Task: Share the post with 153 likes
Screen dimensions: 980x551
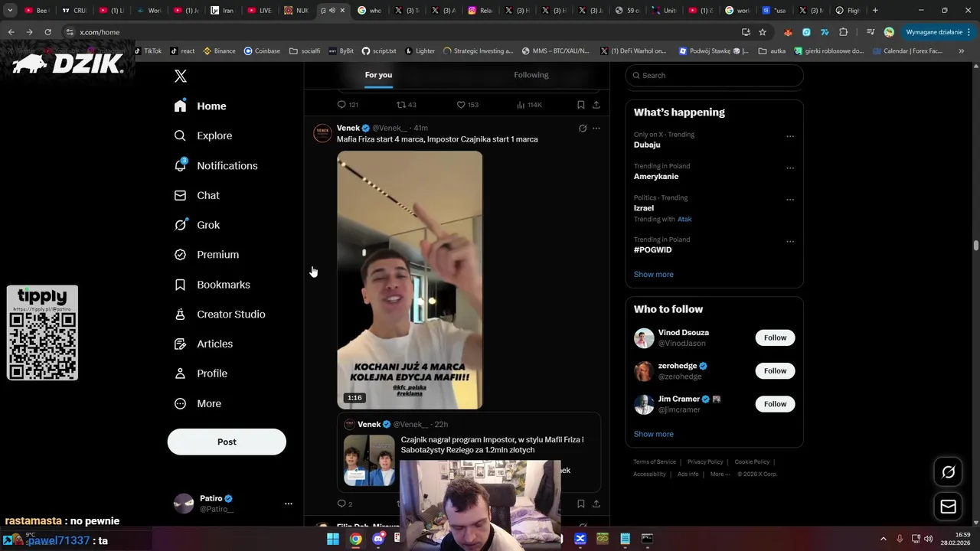Action: point(596,105)
